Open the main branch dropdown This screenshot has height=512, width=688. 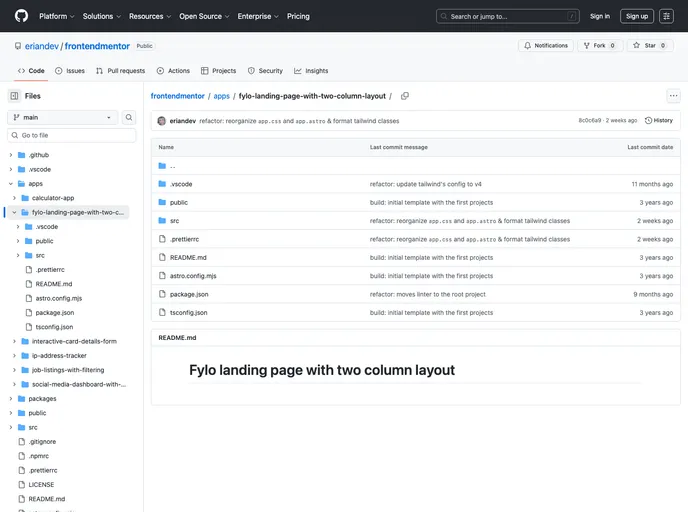coord(62,117)
